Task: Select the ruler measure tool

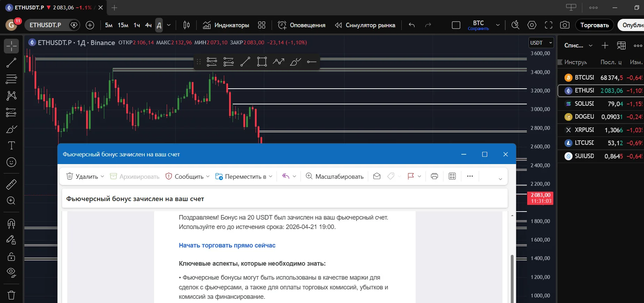Action: coord(11,184)
